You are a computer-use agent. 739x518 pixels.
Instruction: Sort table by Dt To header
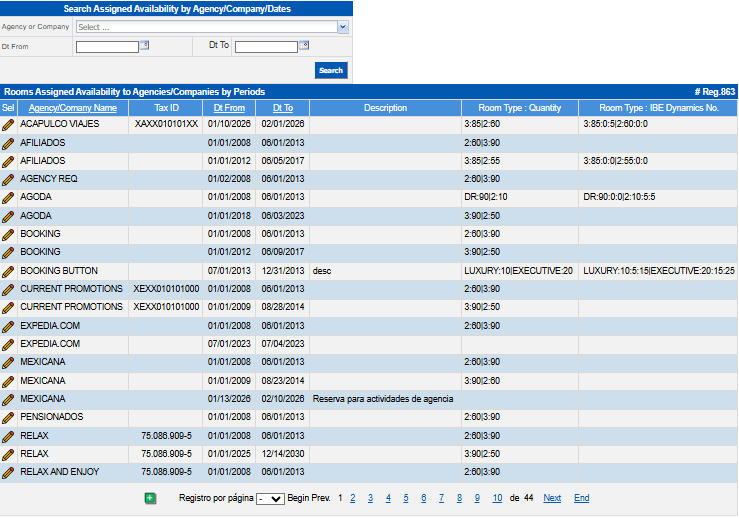[x=283, y=108]
